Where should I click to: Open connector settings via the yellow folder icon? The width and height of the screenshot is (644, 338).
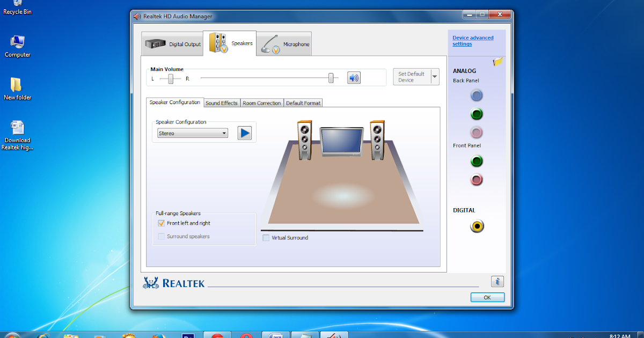click(498, 62)
